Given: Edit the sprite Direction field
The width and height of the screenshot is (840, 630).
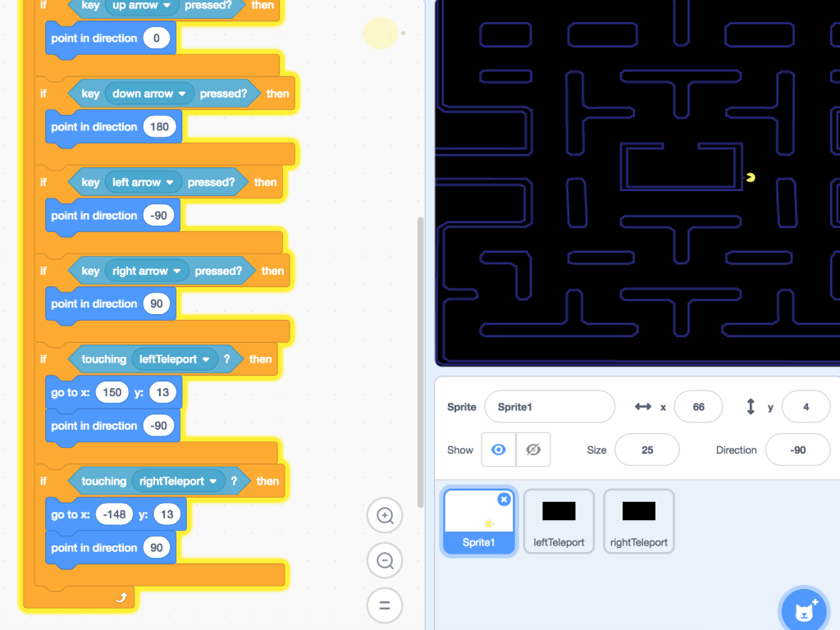Looking at the screenshot, I should coord(797,450).
